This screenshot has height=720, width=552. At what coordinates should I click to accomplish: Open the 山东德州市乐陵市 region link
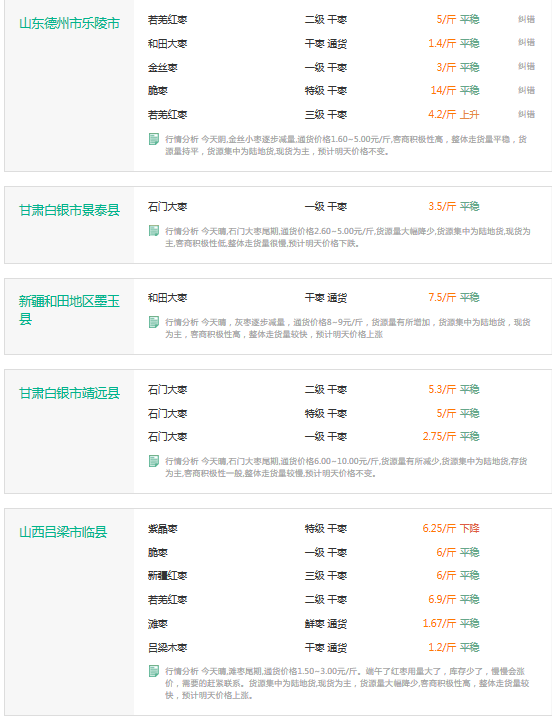[x=69, y=23]
